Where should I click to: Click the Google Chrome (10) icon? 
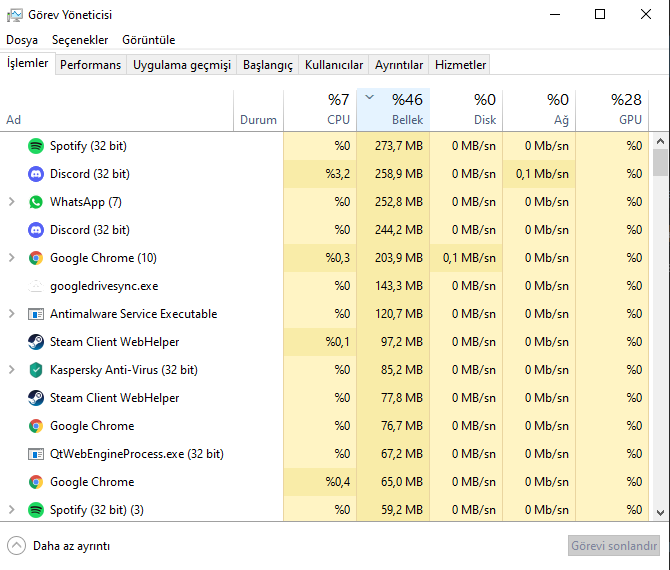click(x=36, y=258)
